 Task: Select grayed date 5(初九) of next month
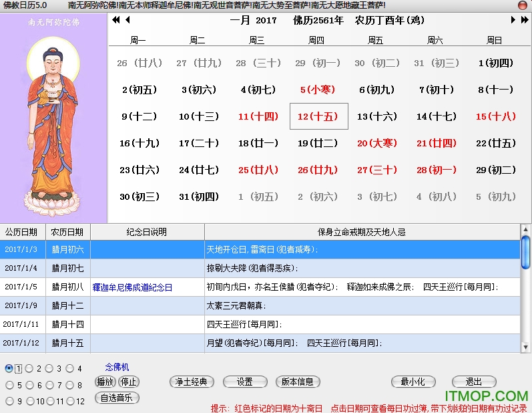pos(496,196)
